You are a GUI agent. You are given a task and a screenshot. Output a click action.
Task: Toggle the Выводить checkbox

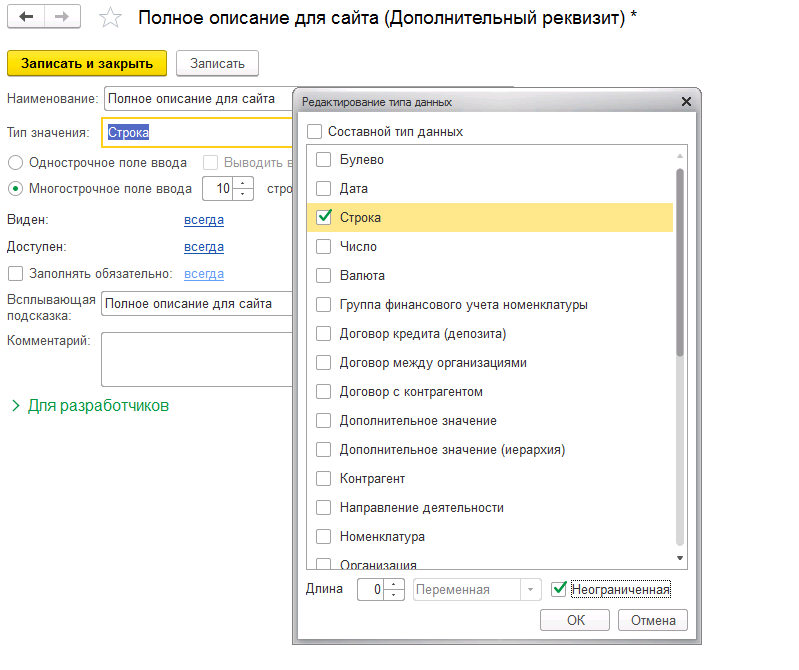210,163
